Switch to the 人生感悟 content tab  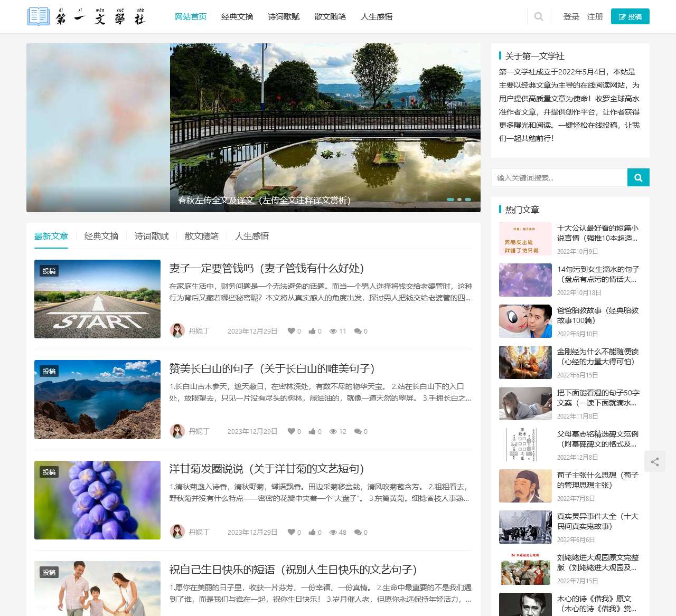pyautogui.click(x=252, y=236)
